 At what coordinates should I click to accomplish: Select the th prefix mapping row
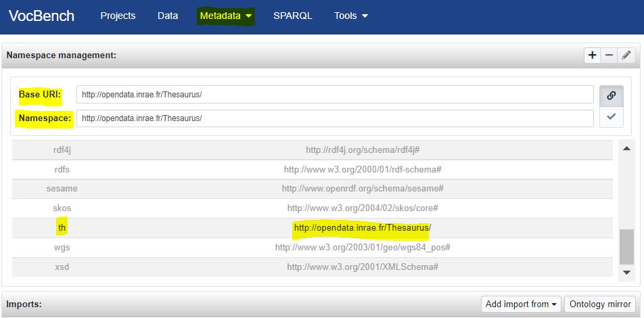point(312,228)
